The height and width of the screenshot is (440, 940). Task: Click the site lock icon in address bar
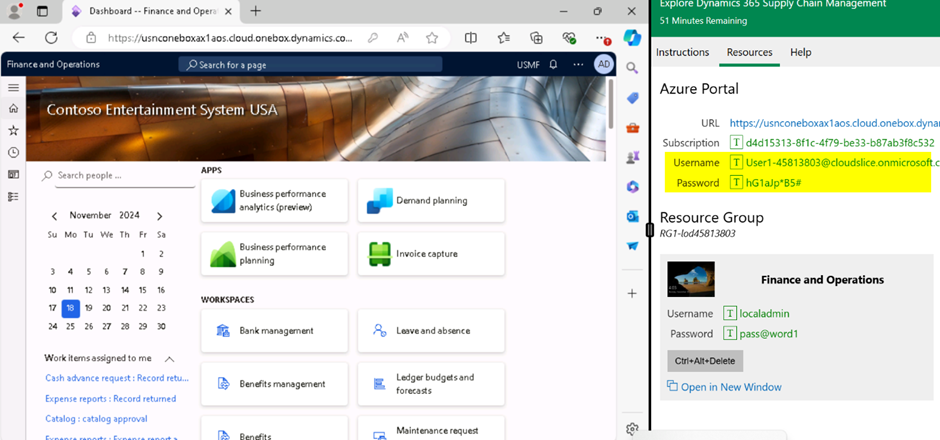91,38
